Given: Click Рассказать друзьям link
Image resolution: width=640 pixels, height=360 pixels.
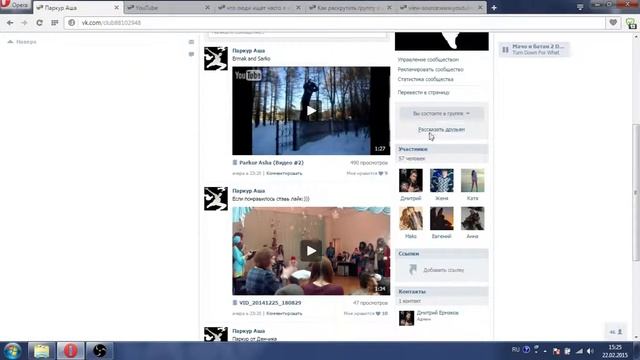Looking at the screenshot, I should click(441, 129).
